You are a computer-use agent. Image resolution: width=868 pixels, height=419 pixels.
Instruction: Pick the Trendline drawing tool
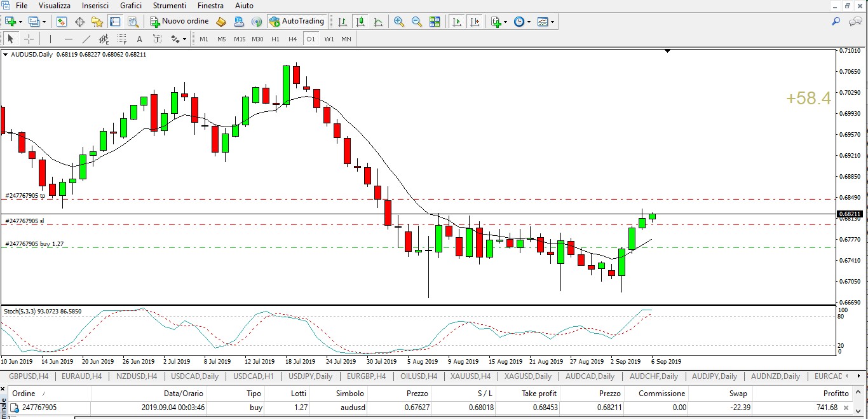[86, 39]
